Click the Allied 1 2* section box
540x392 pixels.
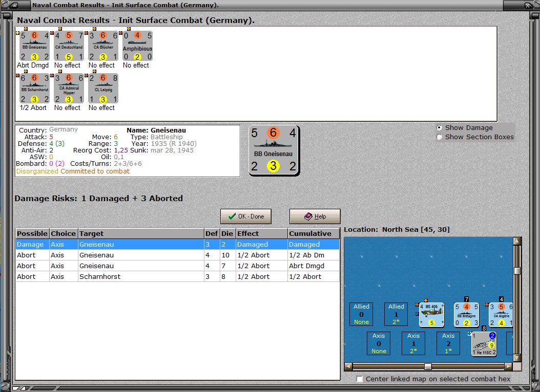(396, 314)
